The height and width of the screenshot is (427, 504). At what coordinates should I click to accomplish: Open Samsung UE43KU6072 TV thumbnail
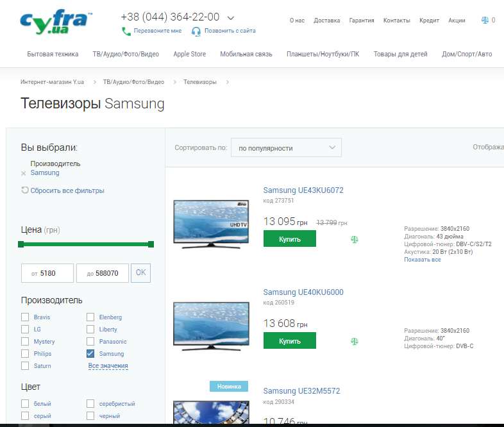(211, 224)
